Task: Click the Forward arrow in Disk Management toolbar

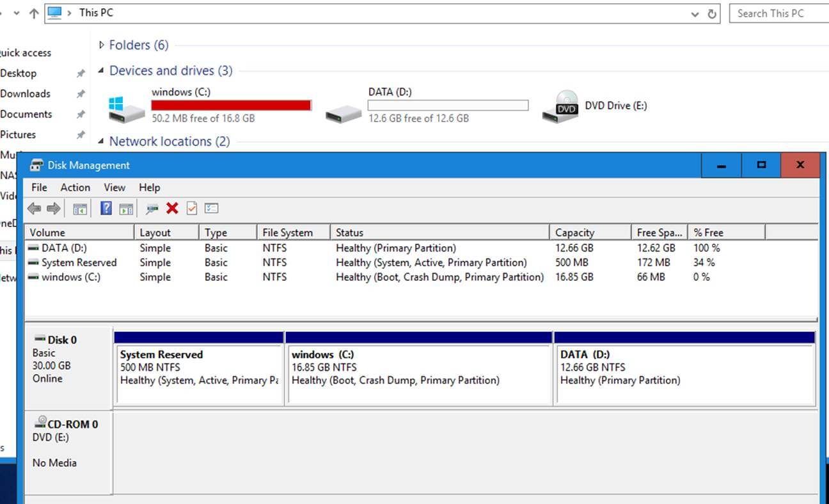Action: coord(54,209)
